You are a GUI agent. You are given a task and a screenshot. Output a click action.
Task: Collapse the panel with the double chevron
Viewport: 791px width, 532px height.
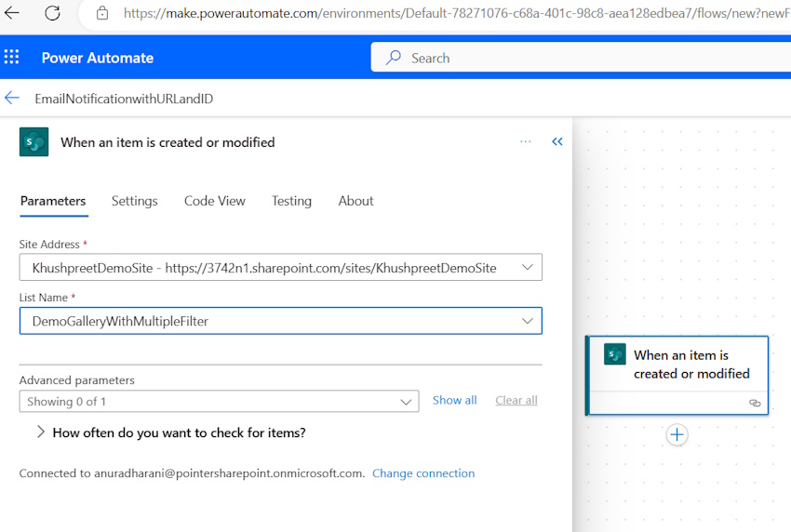point(556,141)
